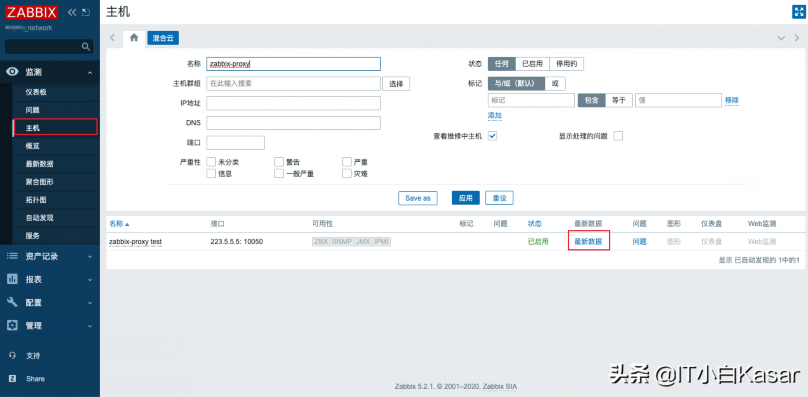Select 已启用 status option
This screenshot has width=808, height=397.
click(532, 64)
